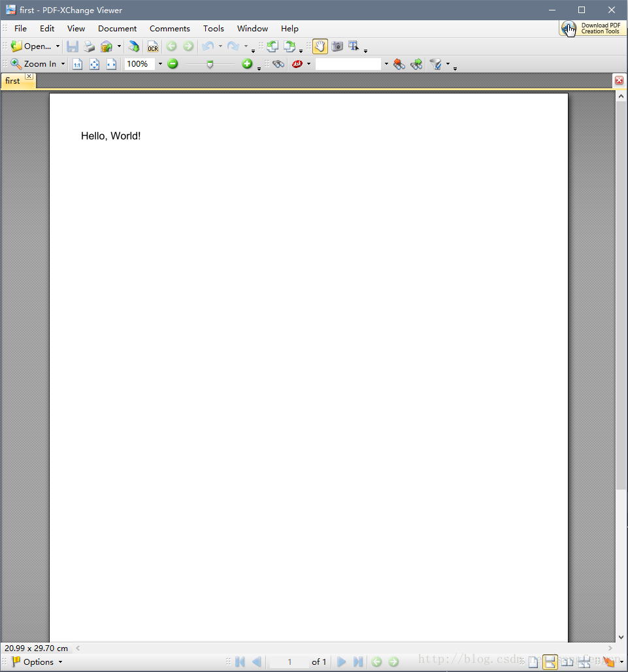Toggle Continuous page layout
628x672 pixels.
tap(550, 662)
